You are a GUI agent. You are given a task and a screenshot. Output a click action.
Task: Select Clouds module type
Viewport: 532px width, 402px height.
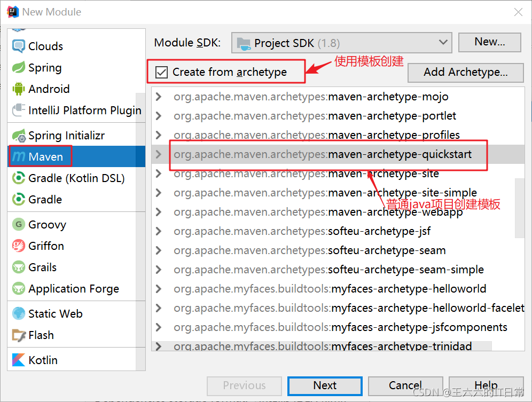coord(76,46)
